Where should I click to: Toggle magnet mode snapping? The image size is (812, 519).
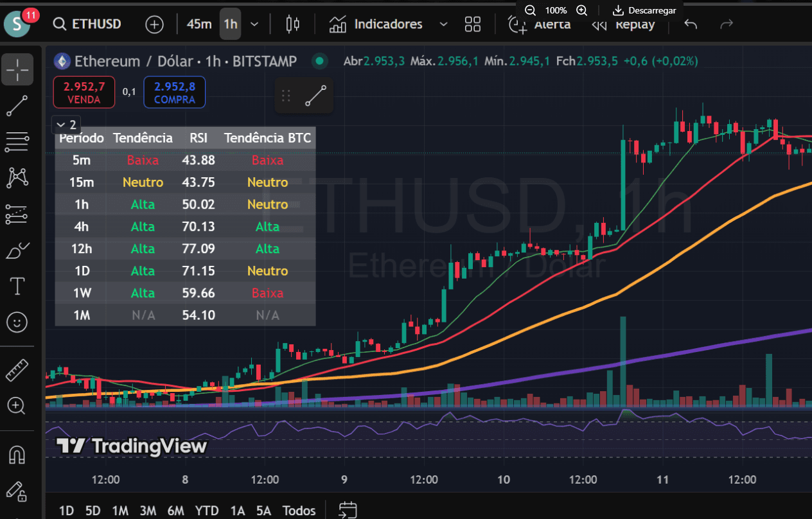coord(17,455)
